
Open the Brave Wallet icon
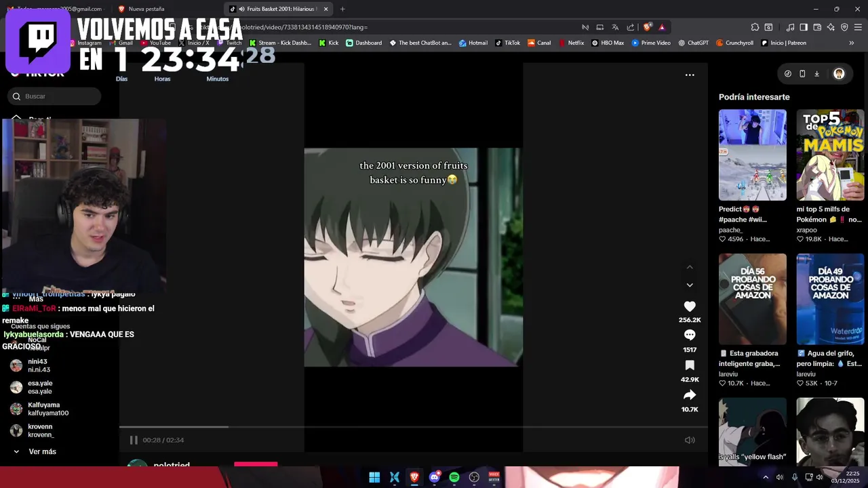[x=817, y=27]
